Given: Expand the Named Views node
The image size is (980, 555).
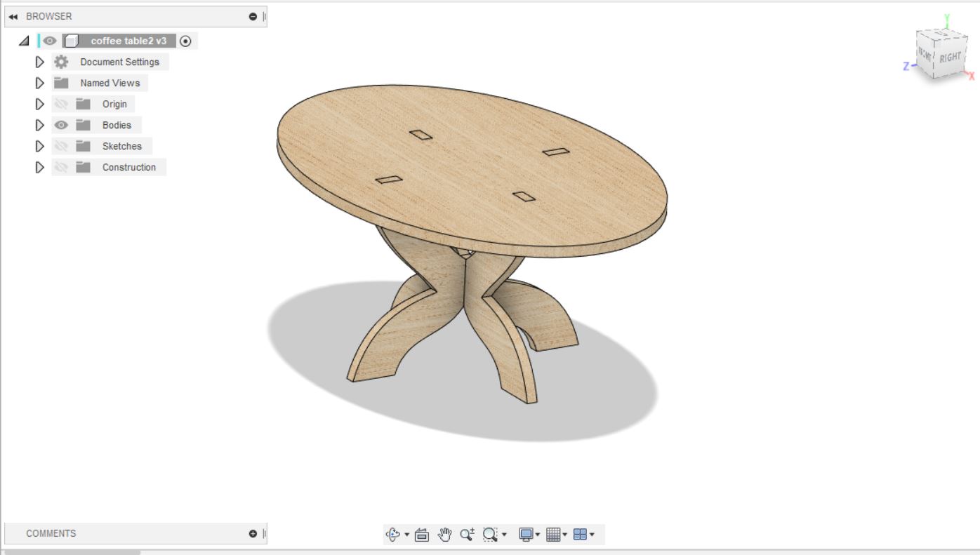Looking at the screenshot, I should tap(40, 83).
